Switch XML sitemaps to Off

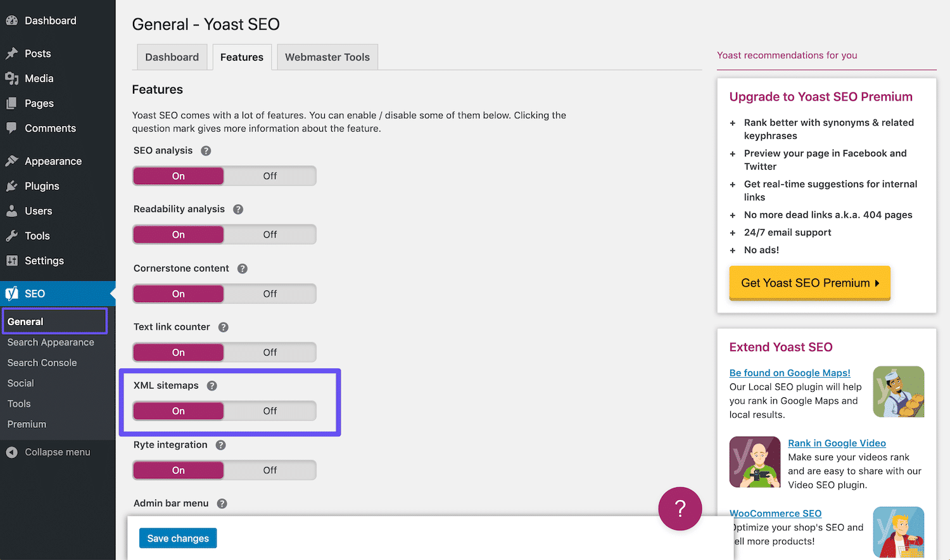[x=270, y=411]
